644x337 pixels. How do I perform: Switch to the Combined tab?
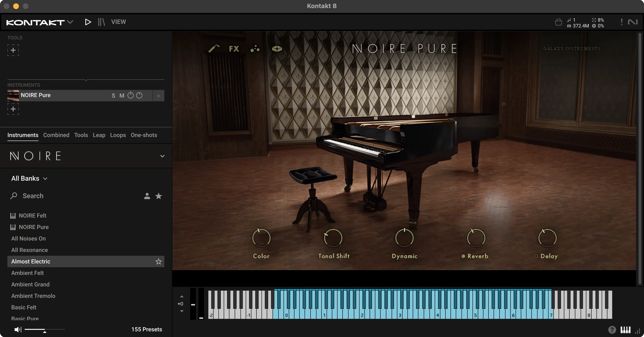tap(56, 135)
